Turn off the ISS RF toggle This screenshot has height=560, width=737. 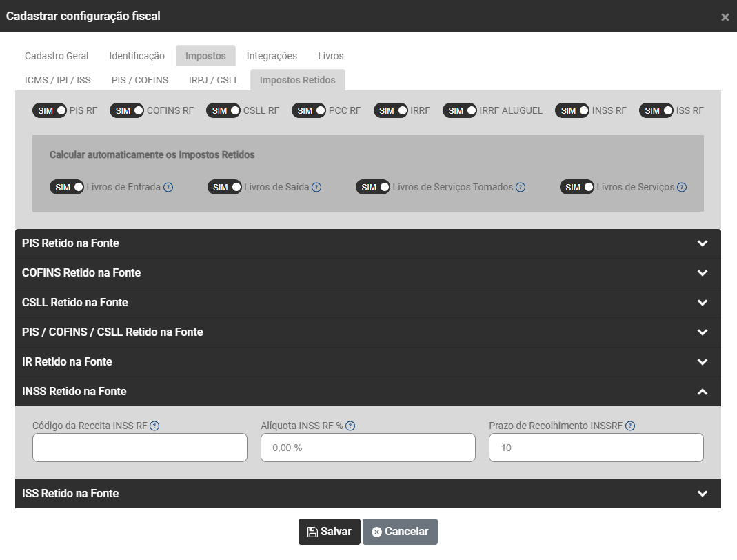656,110
